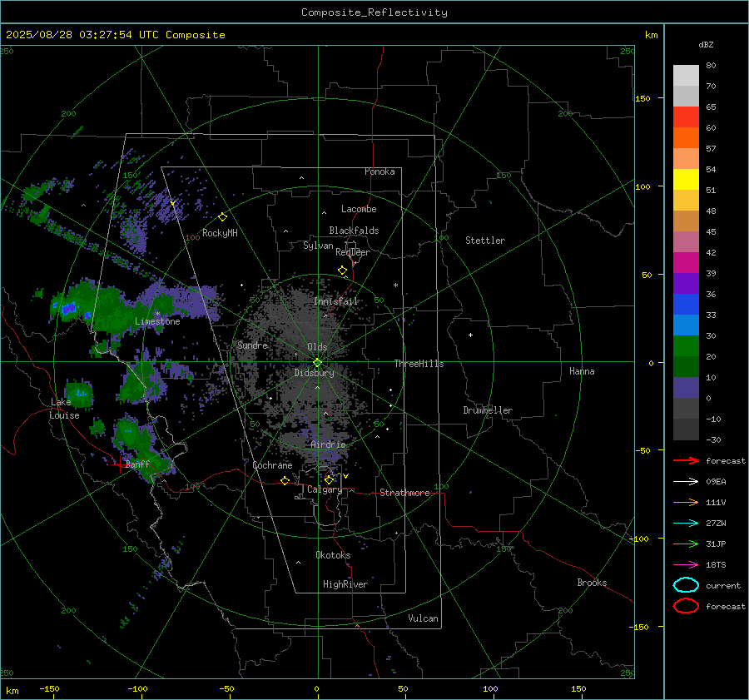This screenshot has height=700, width=749.
Task: Select the red cross marker beside Banff
Action: coord(120,464)
